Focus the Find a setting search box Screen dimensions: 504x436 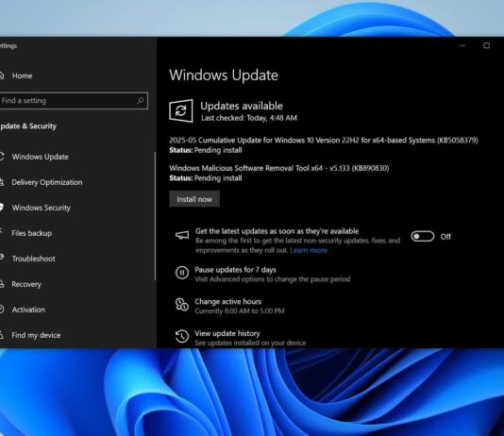pos(74,101)
